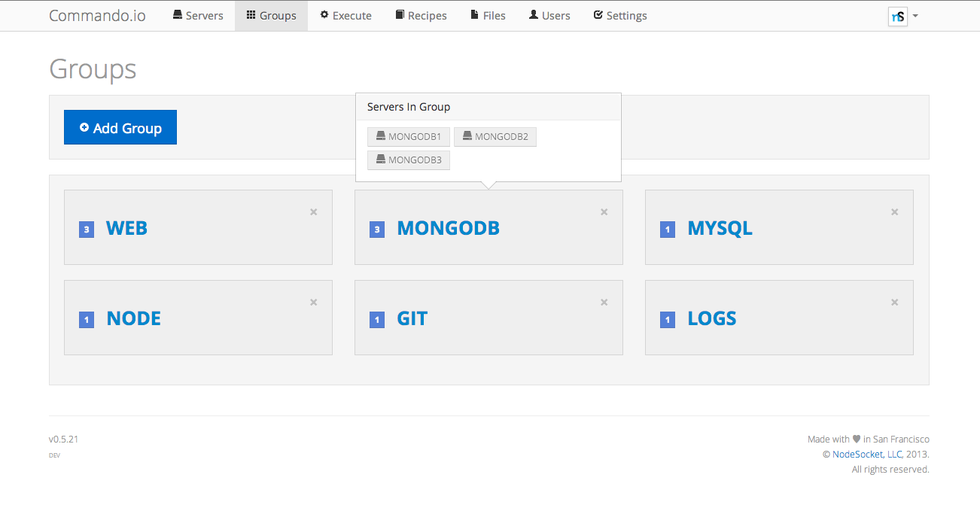This screenshot has height=505, width=980.
Task: Click the v0.5.21 version text
Action: tap(63, 439)
